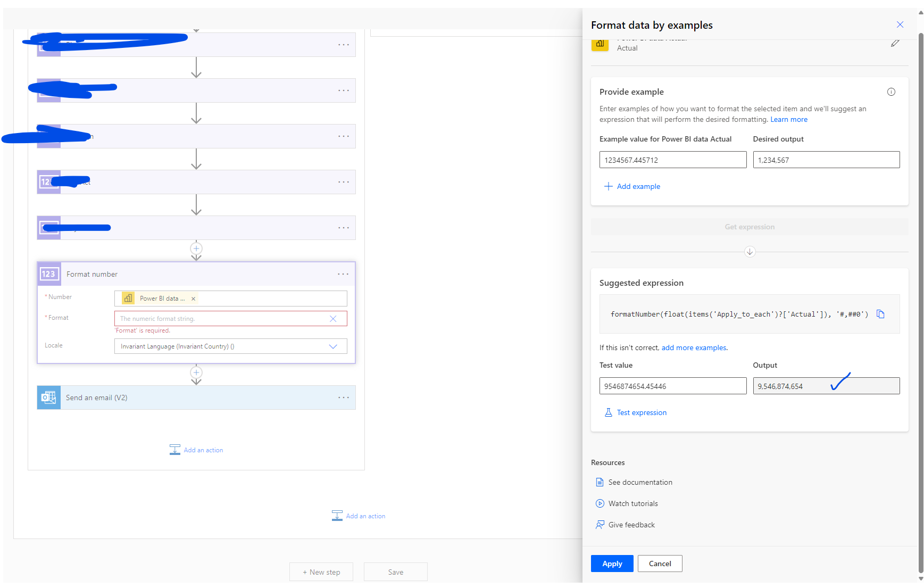Click New step button

click(321, 572)
